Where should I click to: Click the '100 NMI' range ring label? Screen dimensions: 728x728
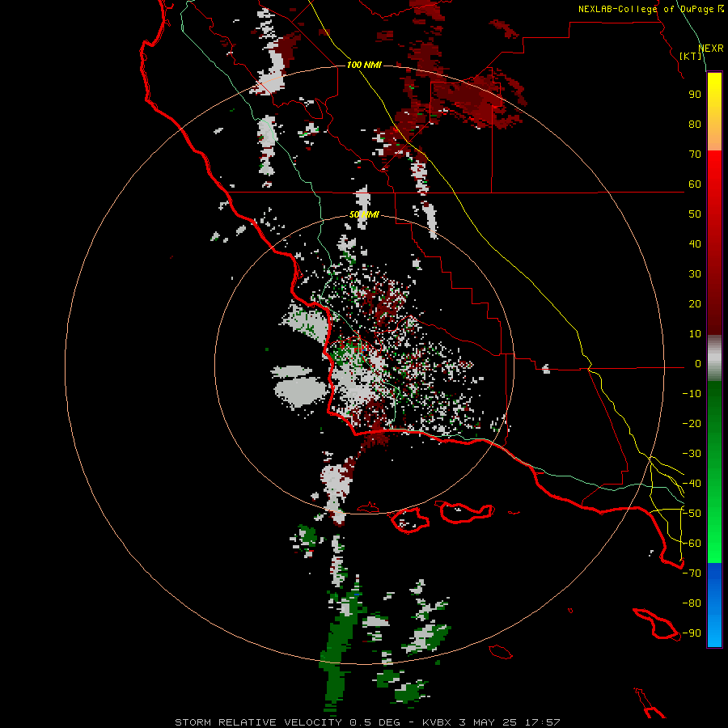[x=365, y=65]
